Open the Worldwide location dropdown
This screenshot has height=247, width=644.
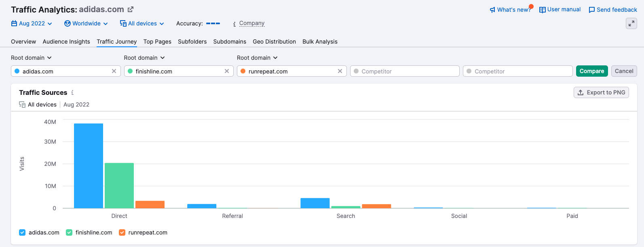coord(86,23)
